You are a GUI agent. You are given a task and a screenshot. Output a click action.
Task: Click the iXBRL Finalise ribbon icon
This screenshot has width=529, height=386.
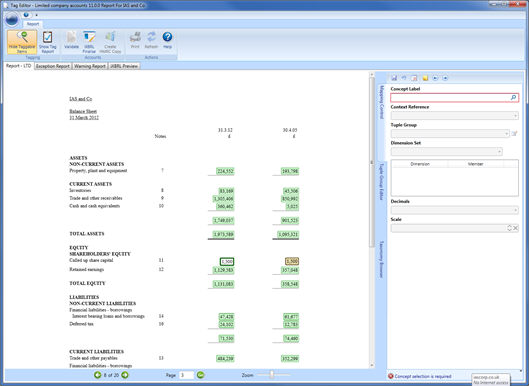89,42
